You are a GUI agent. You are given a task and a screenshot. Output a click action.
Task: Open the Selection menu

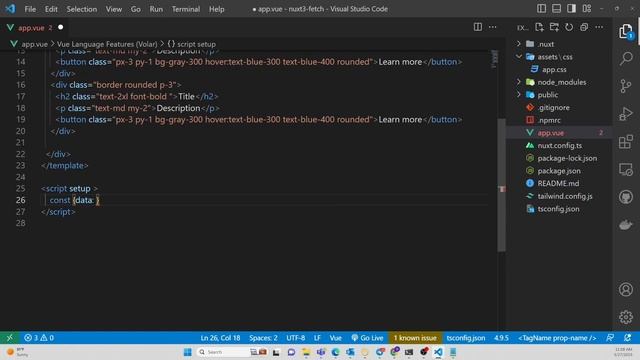[82, 9]
